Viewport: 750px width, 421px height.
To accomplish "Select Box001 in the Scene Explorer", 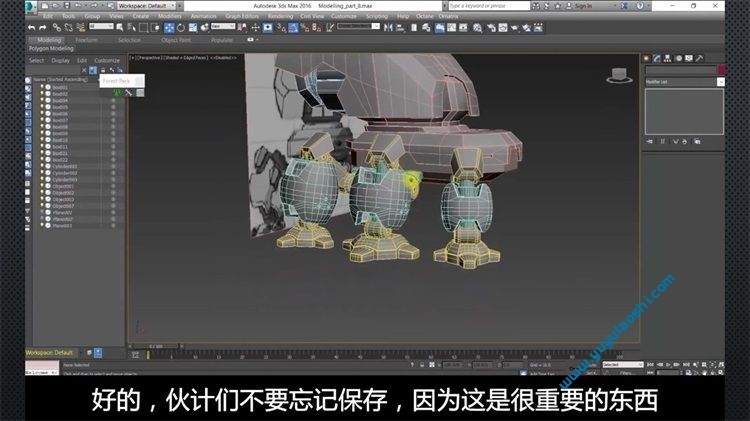I will click(60, 88).
